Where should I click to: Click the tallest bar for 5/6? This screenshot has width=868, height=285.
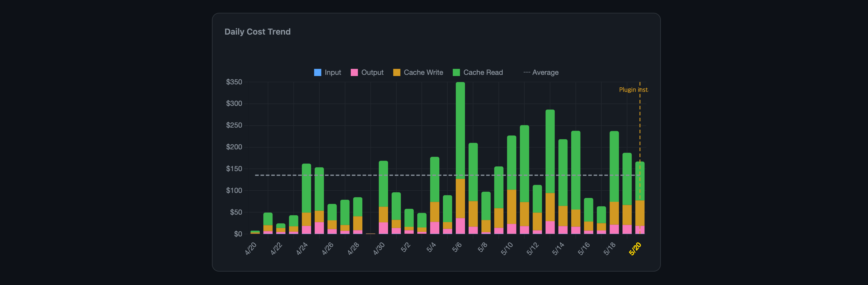460,158
